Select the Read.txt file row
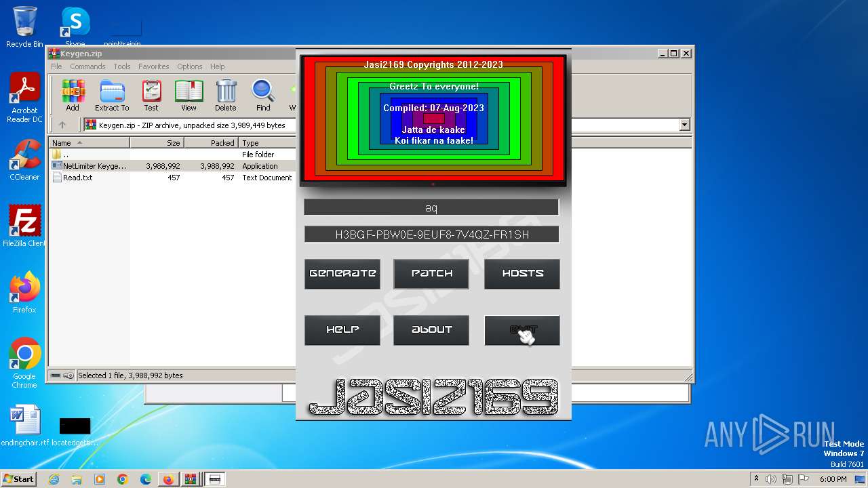868x488 pixels. click(172, 178)
